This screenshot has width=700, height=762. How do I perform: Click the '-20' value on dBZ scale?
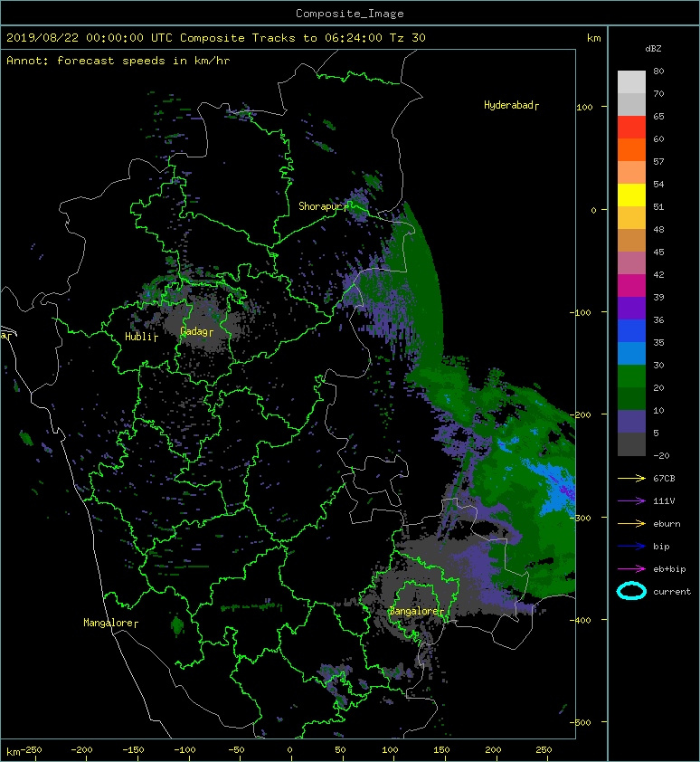pos(661,456)
